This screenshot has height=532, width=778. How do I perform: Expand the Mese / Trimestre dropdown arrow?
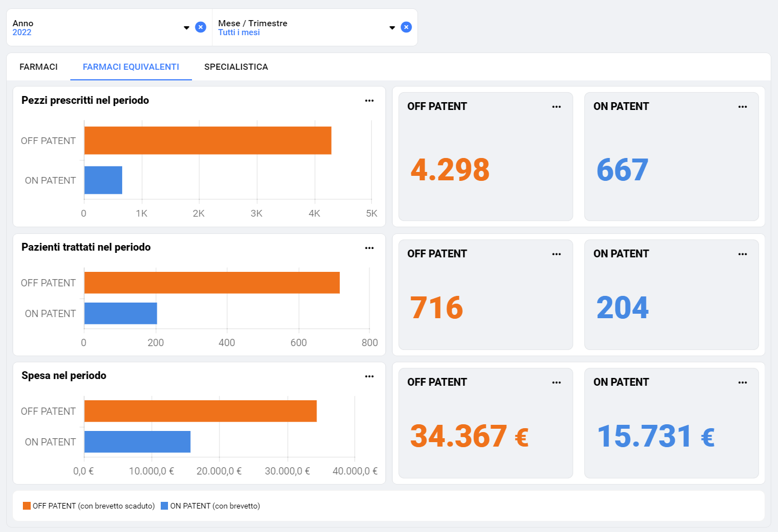[x=392, y=28]
